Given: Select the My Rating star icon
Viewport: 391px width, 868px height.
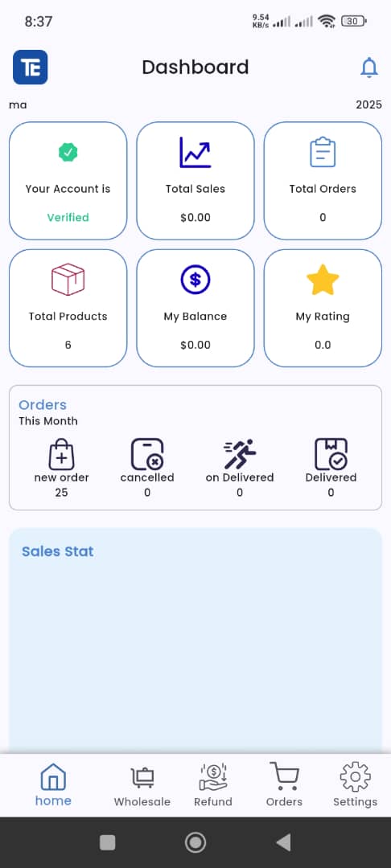Looking at the screenshot, I should pos(323,280).
